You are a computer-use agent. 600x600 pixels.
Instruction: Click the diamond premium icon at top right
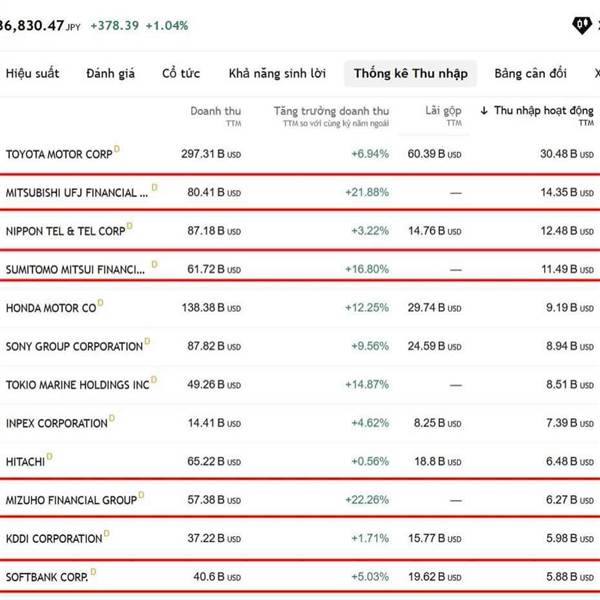point(582,26)
